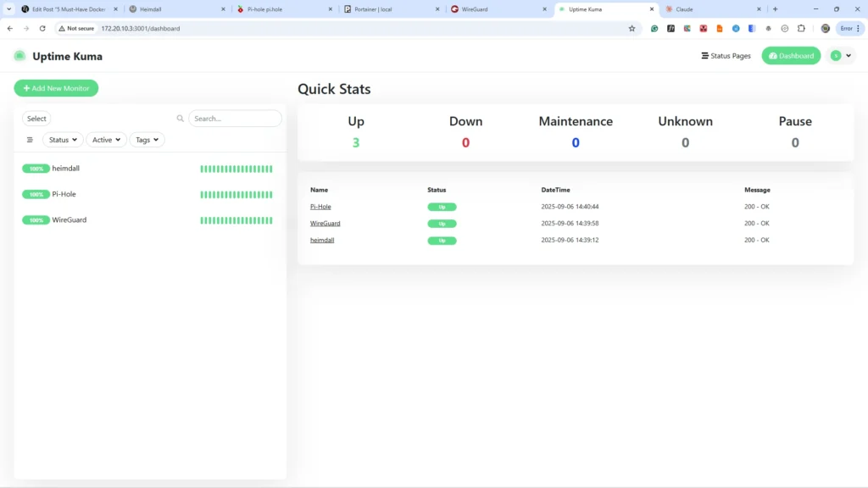Click the list filter hamburger icon
The image size is (868, 488).
(x=30, y=140)
